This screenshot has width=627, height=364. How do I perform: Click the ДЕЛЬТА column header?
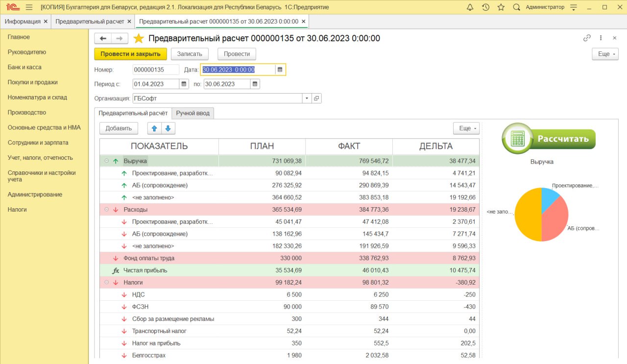pos(436,146)
